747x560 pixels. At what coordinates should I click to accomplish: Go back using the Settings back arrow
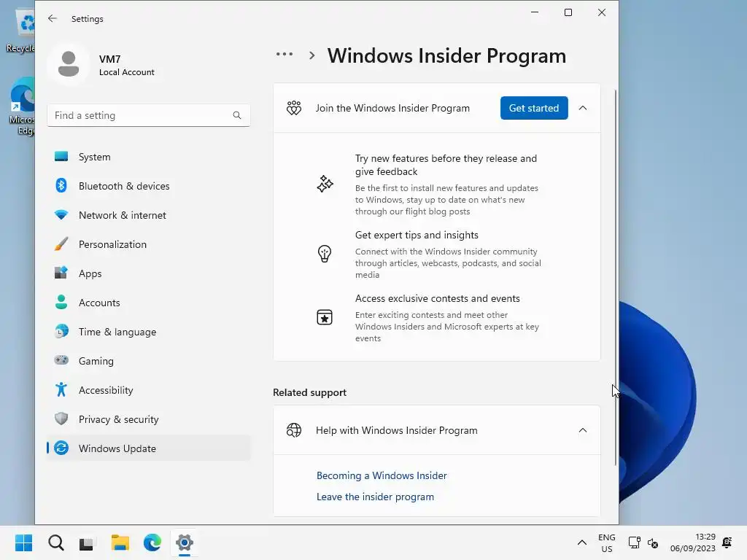click(53, 18)
